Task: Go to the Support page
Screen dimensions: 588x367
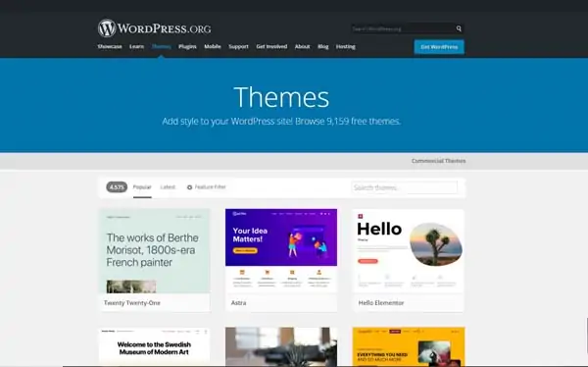Action: [x=238, y=46]
